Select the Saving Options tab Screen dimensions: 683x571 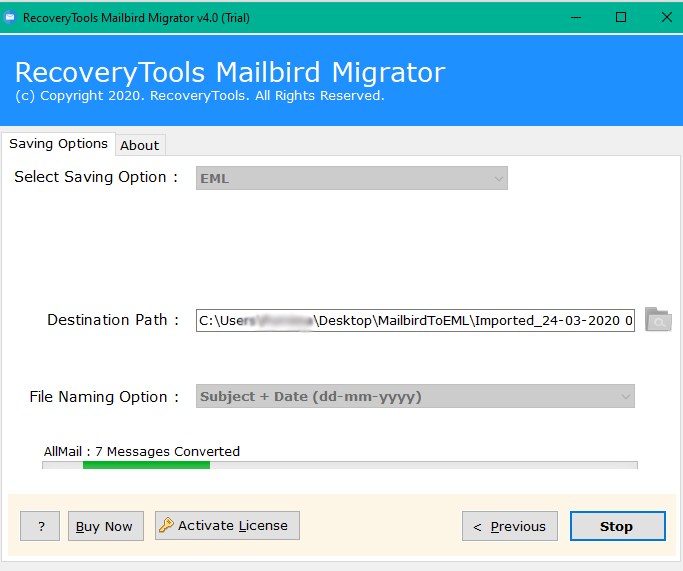58,144
